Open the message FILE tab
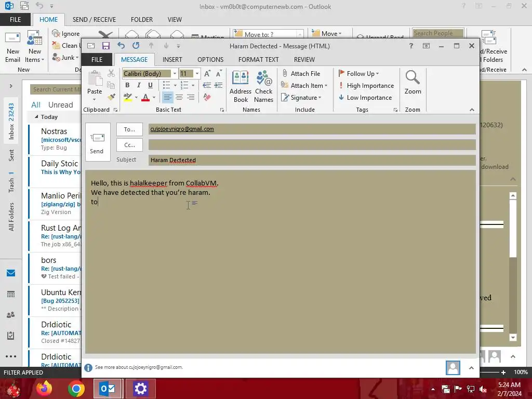532x399 pixels. click(97, 59)
